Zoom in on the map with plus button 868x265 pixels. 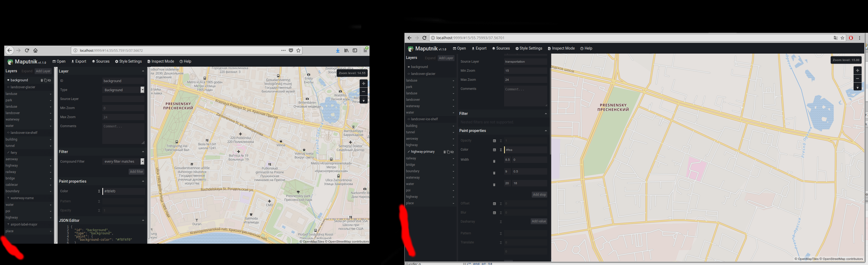pyautogui.click(x=363, y=83)
